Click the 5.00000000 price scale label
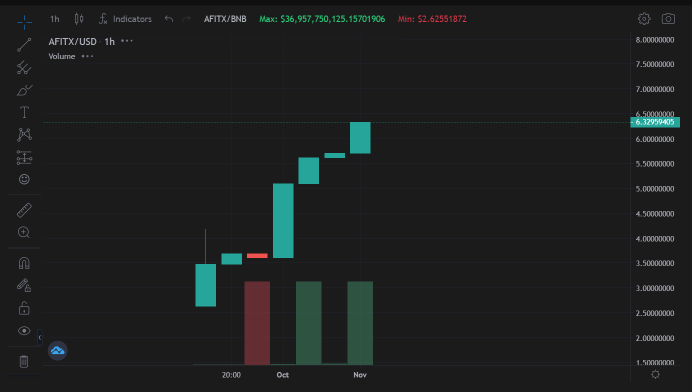 click(x=655, y=189)
